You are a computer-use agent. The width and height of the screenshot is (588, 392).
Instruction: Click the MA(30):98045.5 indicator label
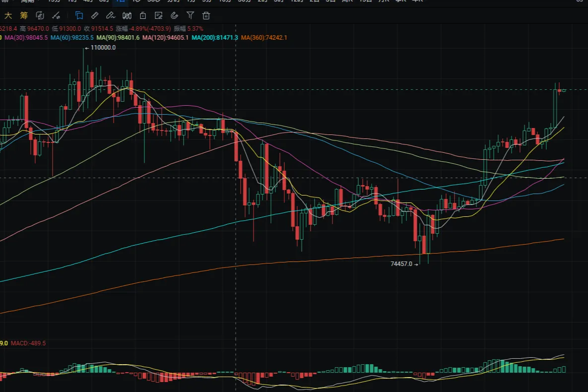click(26, 38)
